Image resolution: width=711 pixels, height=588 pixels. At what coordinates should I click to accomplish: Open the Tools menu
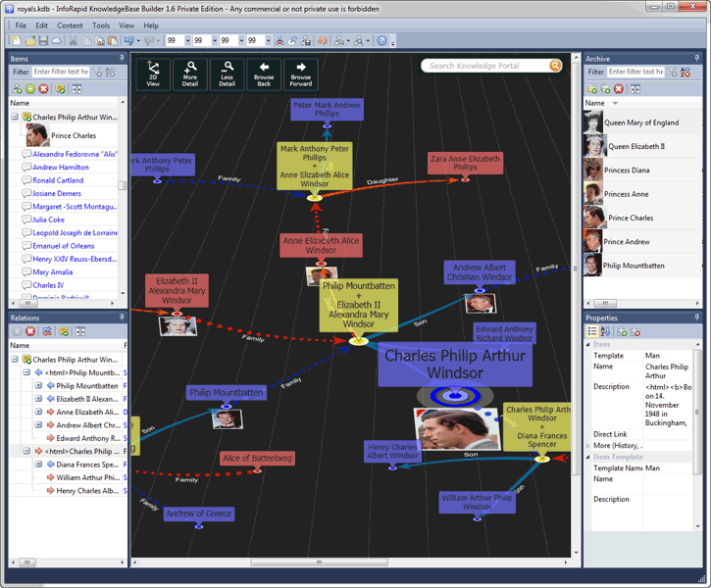point(101,25)
